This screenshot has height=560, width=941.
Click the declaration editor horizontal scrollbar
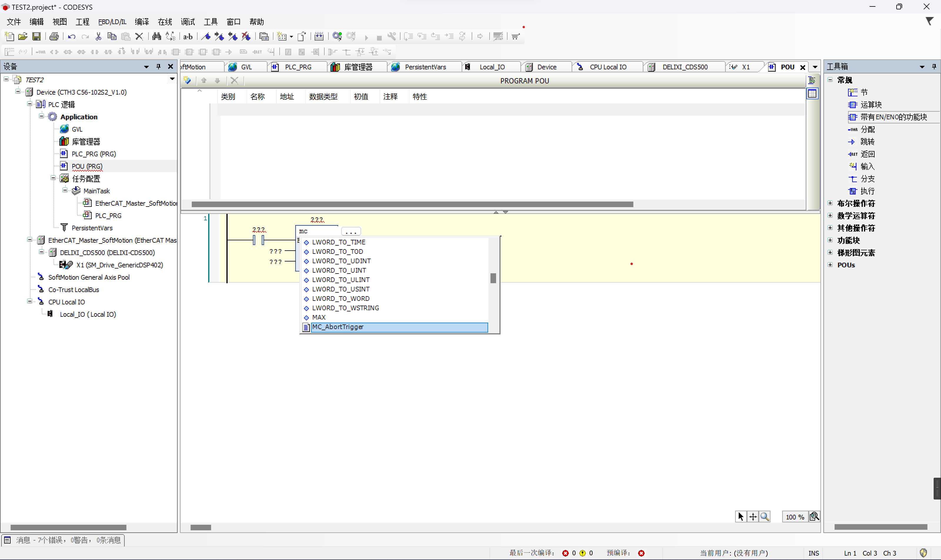(412, 204)
